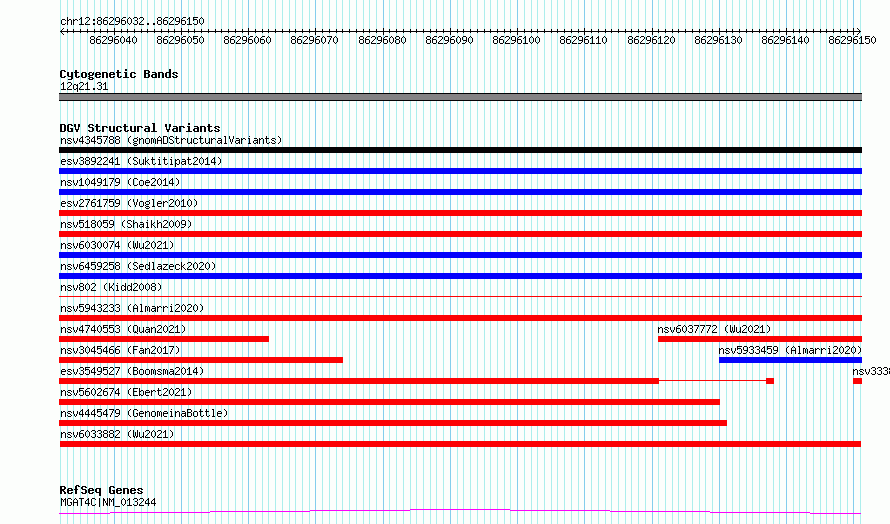This screenshot has width=890, height=524.
Task: Click the blue nsv6459258 variant bar
Action: [460, 276]
